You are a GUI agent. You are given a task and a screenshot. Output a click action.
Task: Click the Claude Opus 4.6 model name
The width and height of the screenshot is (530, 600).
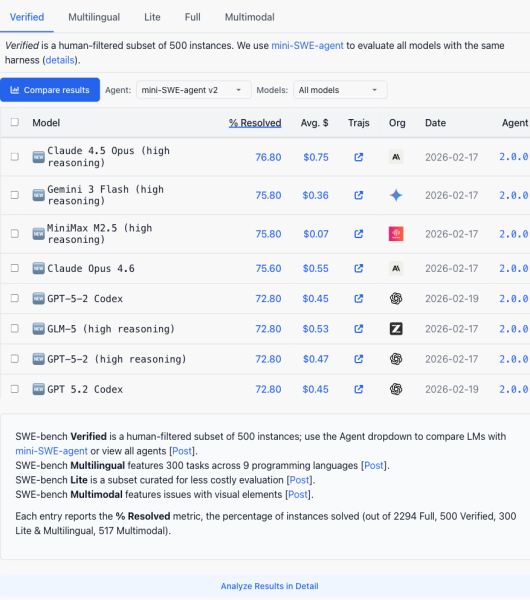point(91,268)
